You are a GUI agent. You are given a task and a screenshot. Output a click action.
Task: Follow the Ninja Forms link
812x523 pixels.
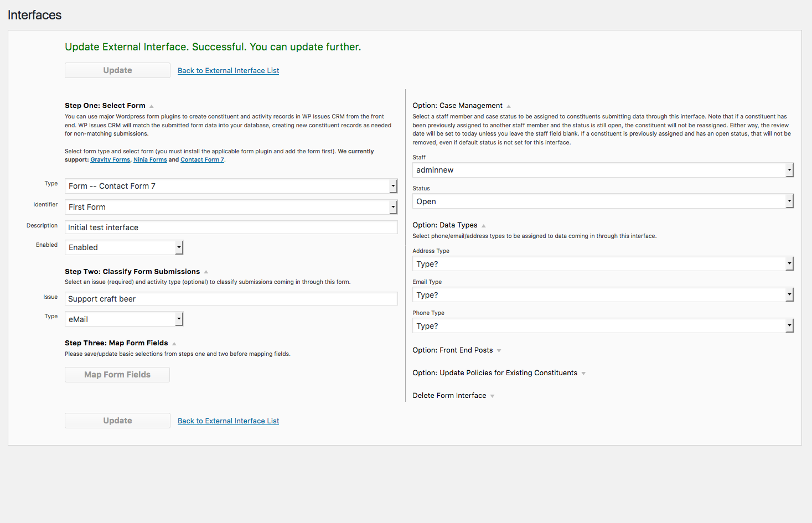150,160
